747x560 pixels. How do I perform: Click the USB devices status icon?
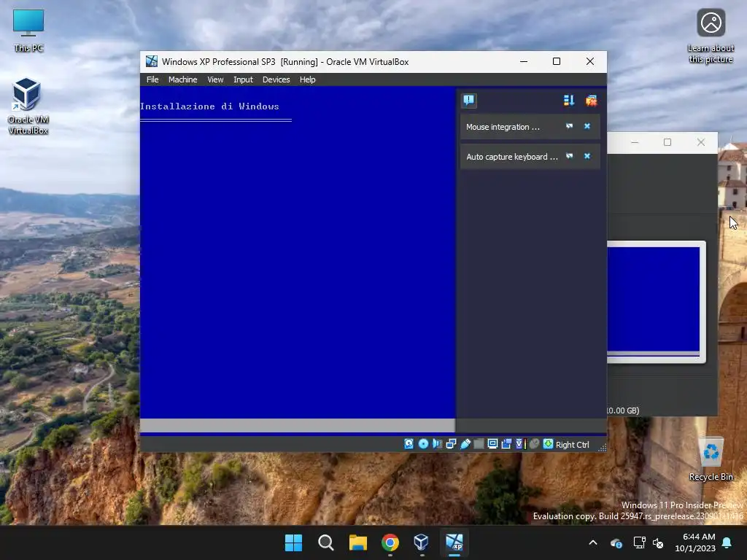465,444
